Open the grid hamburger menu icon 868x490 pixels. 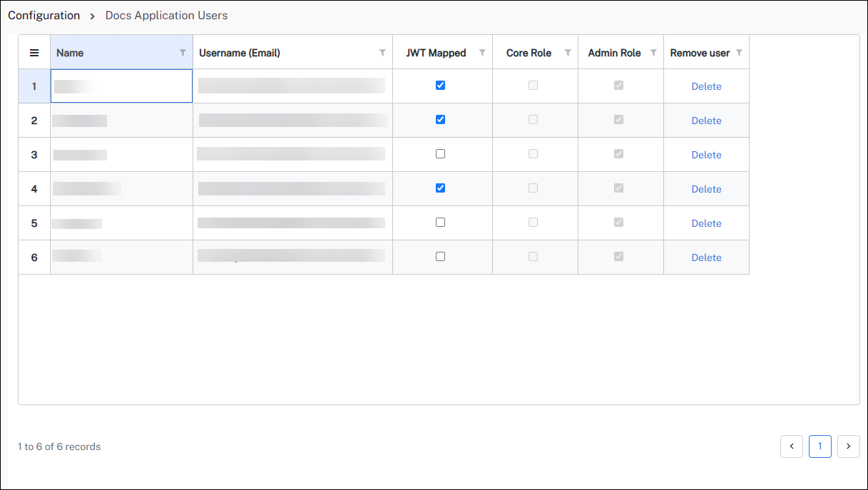tap(34, 53)
